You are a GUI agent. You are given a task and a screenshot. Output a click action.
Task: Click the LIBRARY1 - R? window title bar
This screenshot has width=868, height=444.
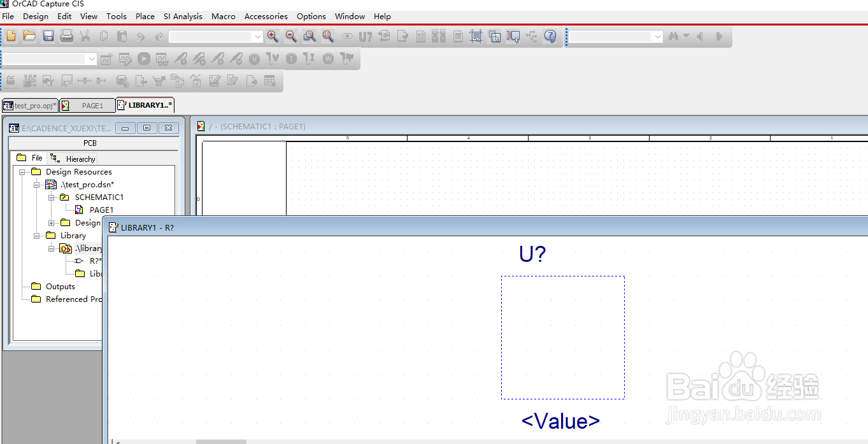click(487, 227)
